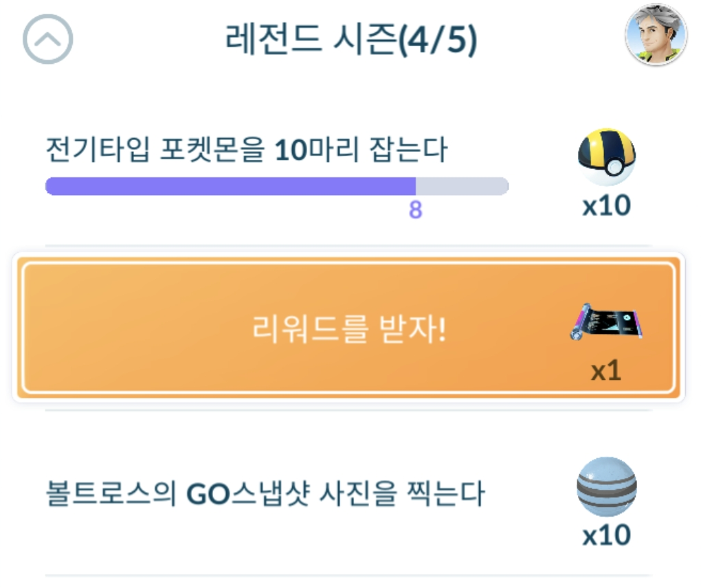
Task: Click the purple filled part of the progress bar
Action: pos(230,186)
